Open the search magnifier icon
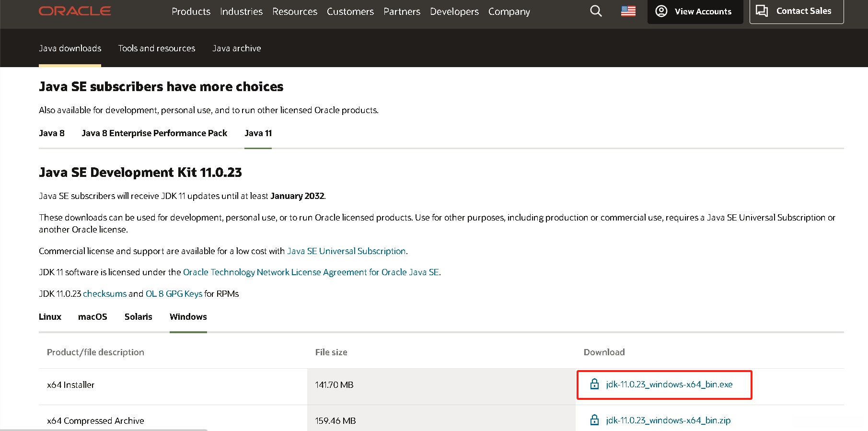The width and height of the screenshot is (868, 431). [x=596, y=11]
